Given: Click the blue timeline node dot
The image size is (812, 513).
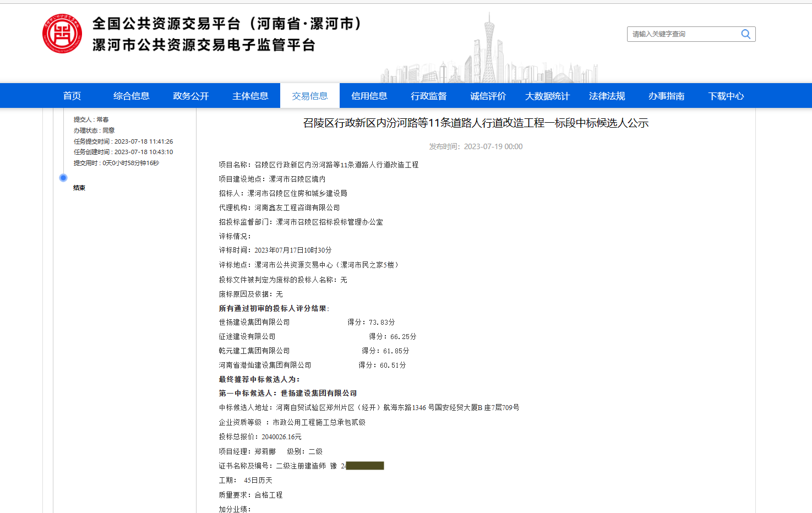Looking at the screenshot, I should coord(63,178).
